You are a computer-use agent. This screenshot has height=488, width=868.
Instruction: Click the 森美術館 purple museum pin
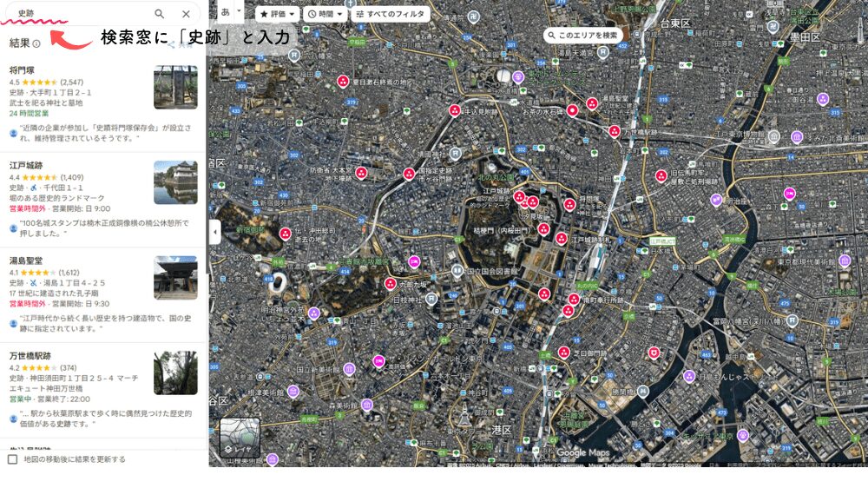(x=367, y=404)
